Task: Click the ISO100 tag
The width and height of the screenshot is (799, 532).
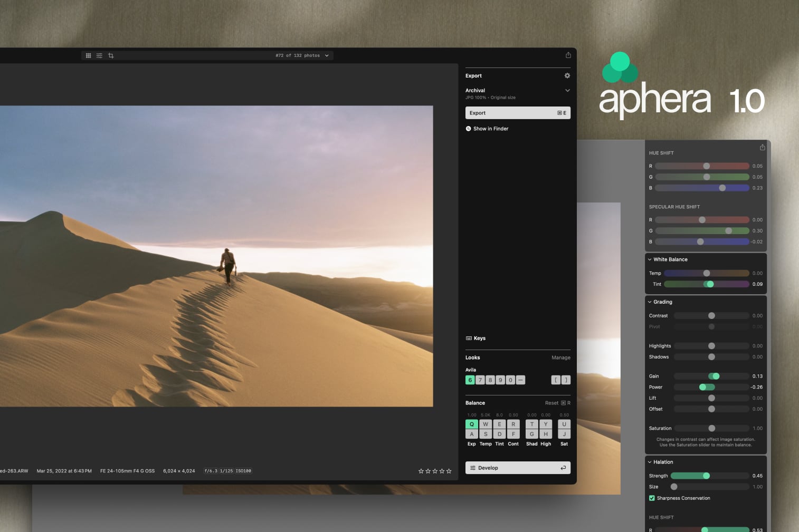Action: pos(243,471)
